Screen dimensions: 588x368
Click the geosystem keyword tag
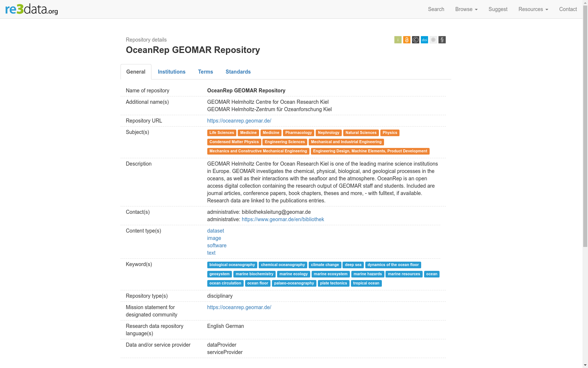click(x=219, y=274)
